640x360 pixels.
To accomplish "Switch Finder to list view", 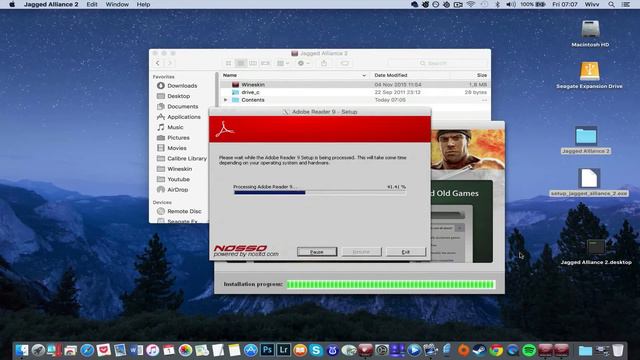I will point(241,63).
